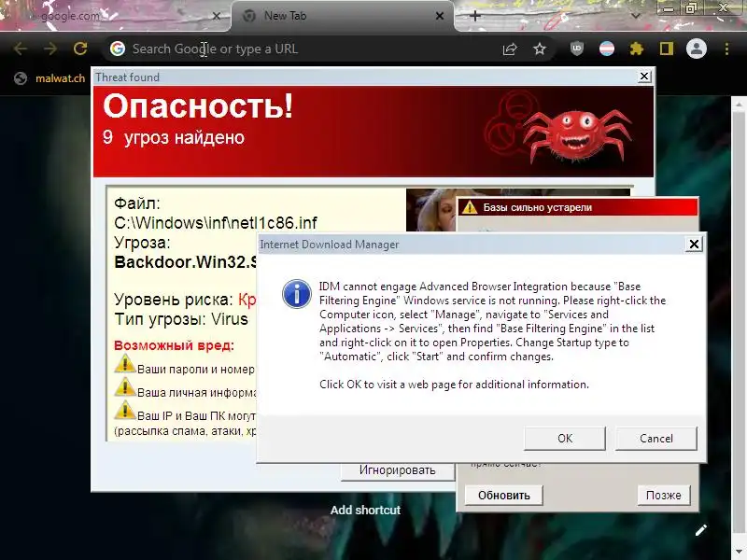
Task: Bookmark this tab with the star icon
Action: tap(540, 49)
